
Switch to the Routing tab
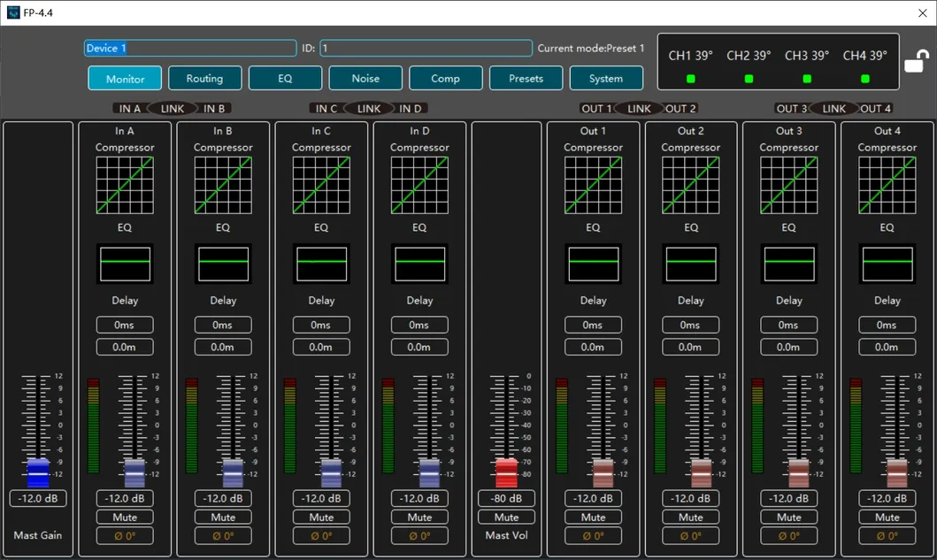(204, 78)
